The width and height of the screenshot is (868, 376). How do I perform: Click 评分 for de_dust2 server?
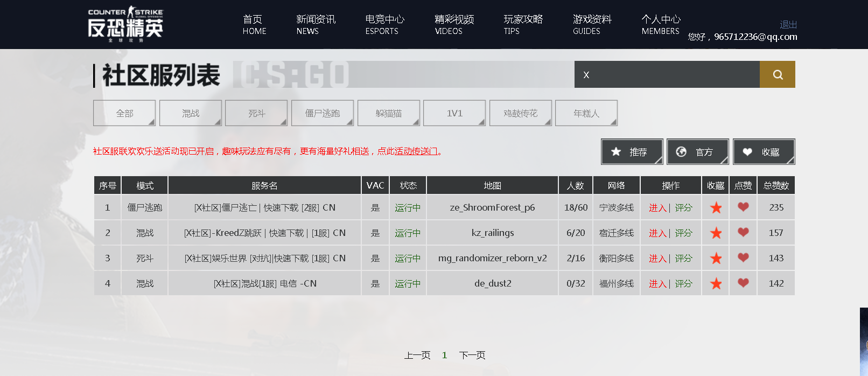pos(683,284)
